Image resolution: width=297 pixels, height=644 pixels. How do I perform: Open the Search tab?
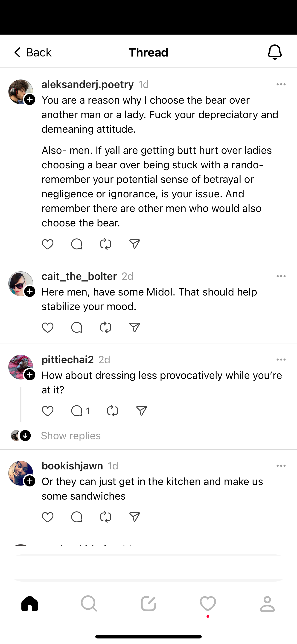89,604
